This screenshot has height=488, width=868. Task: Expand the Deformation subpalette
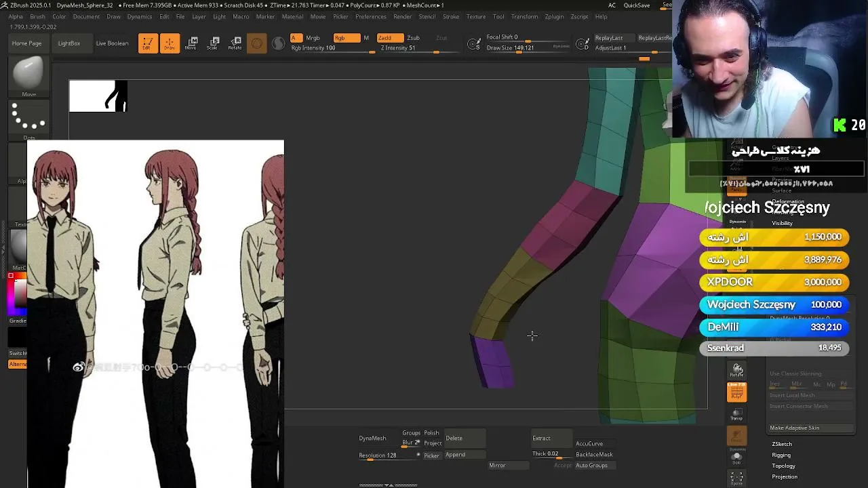pyautogui.click(x=787, y=202)
